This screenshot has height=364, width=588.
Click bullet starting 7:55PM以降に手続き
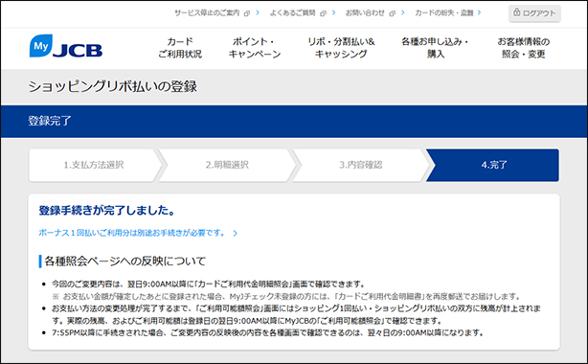268,332
